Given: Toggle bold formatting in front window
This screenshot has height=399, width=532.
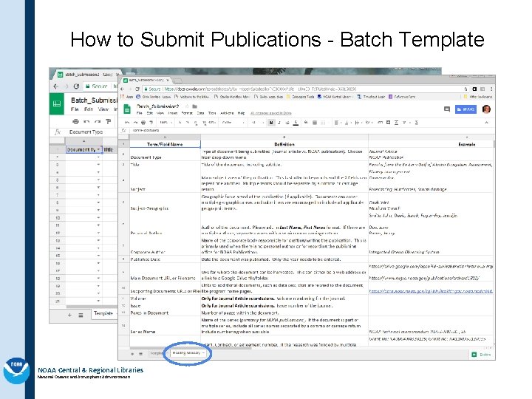Looking at the screenshot, I should pyautogui.click(x=271, y=123).
